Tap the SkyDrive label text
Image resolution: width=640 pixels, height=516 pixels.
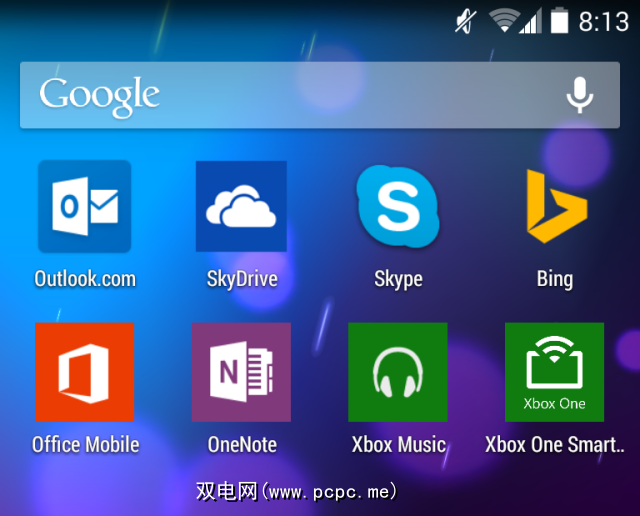click(x=242, y=280)
